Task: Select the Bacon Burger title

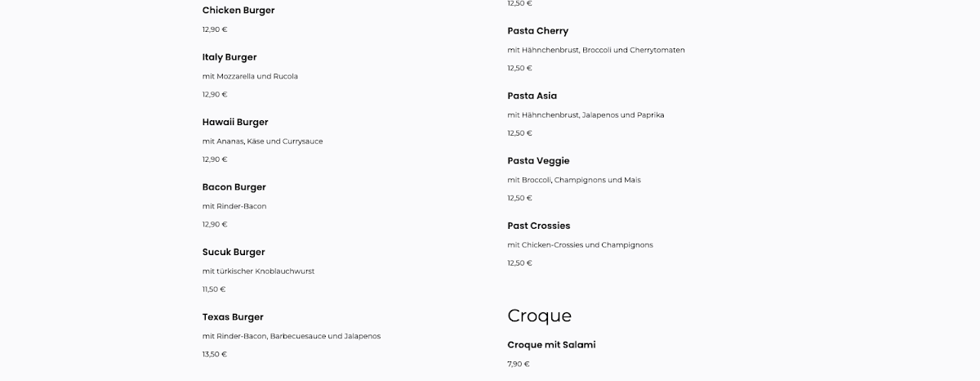Action: pyautogui.click(x=234, y=187)
